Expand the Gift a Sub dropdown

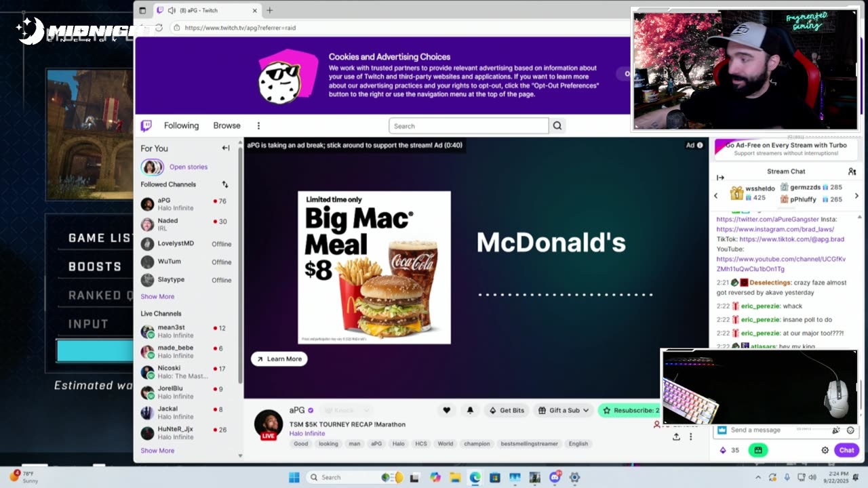(x=564, y=410)
